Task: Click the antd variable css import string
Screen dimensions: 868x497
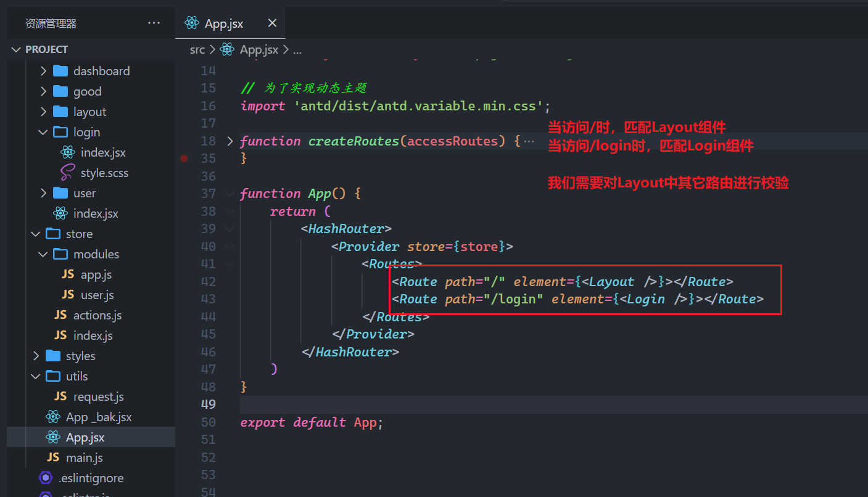Action: [x=419, y=106]
